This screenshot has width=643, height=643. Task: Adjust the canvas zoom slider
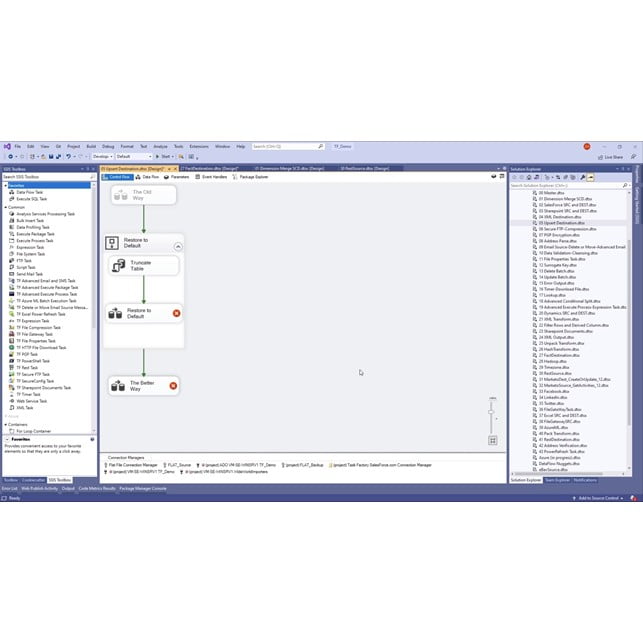click(x=492, y=413)
